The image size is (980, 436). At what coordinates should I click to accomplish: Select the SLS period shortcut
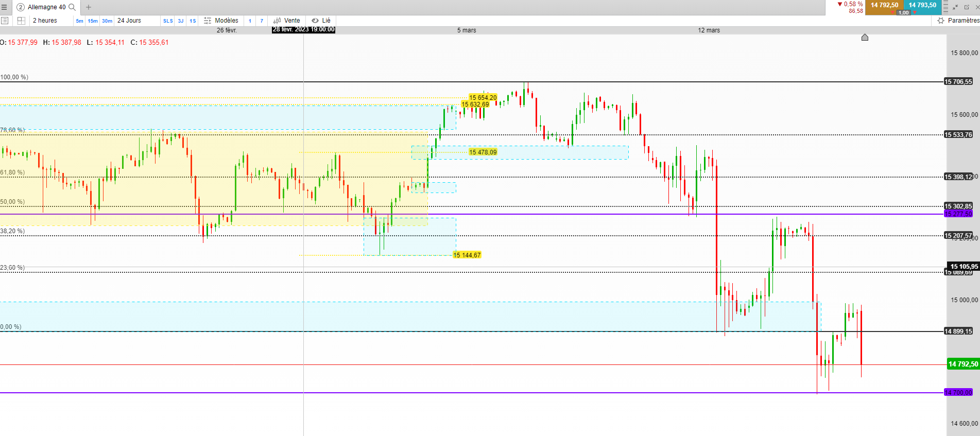pyautogui.click(x=168, y=21)
